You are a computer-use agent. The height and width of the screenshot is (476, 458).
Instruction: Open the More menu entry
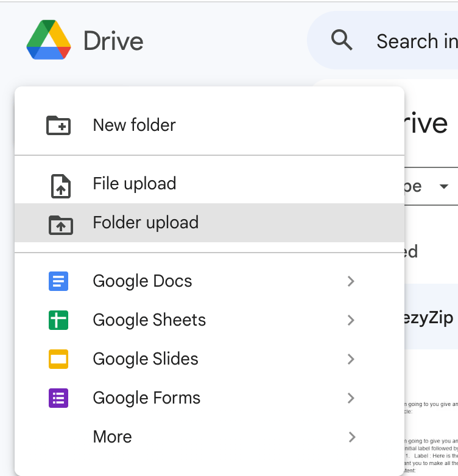[210, 437]
